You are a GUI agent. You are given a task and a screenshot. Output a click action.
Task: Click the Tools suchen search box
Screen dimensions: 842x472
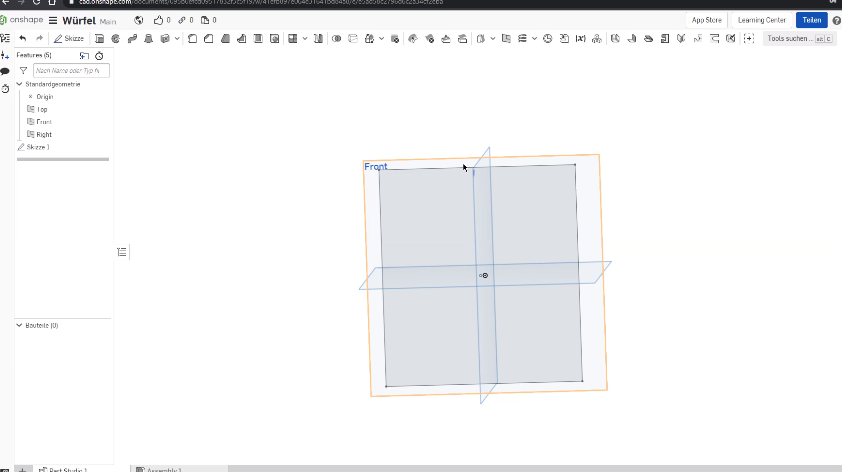799,38
